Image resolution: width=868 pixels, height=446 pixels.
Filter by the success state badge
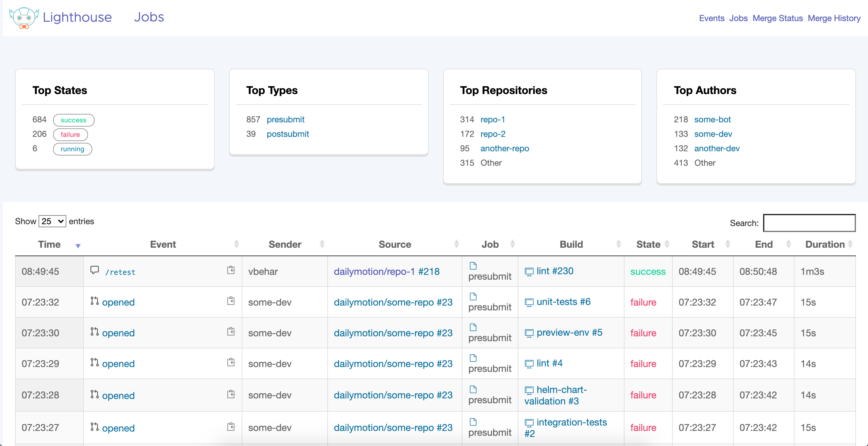click(74, 120)
